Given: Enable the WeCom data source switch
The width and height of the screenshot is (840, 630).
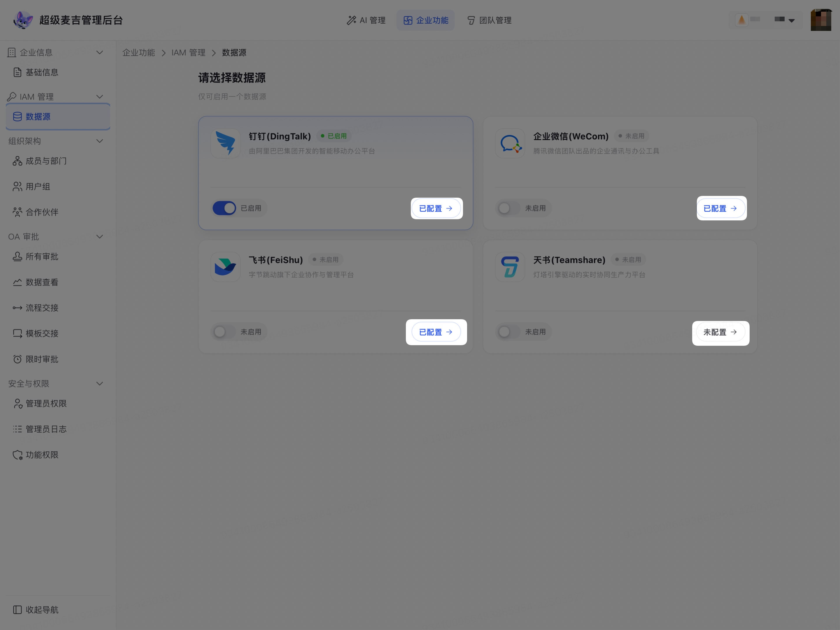Looking at the screenshot, I should (508, 208).
